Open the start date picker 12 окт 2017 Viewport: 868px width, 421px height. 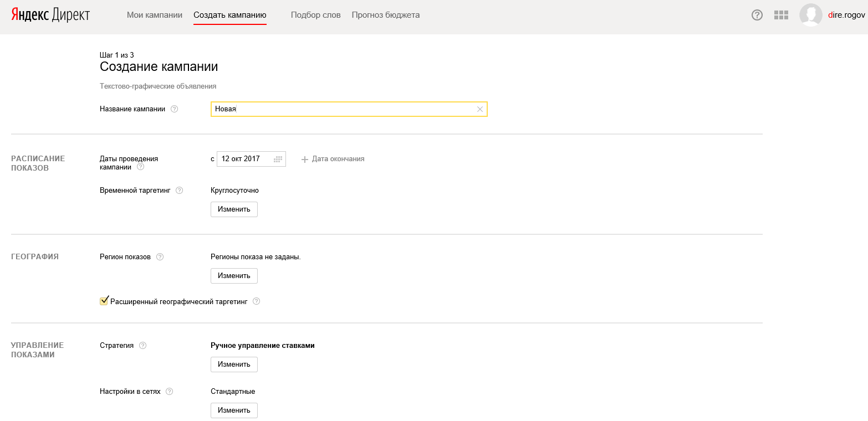coord(251,159)
